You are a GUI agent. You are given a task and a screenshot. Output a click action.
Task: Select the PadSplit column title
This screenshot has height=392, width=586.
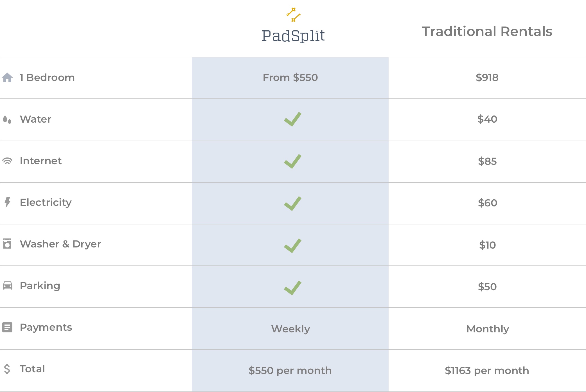pos(293,36)
